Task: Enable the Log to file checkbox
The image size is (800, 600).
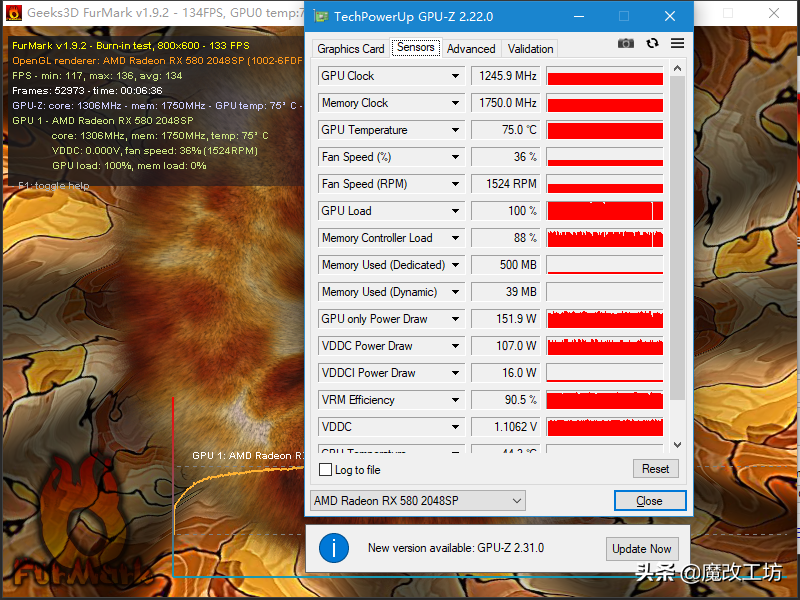Action: click(x=325, y=469)
